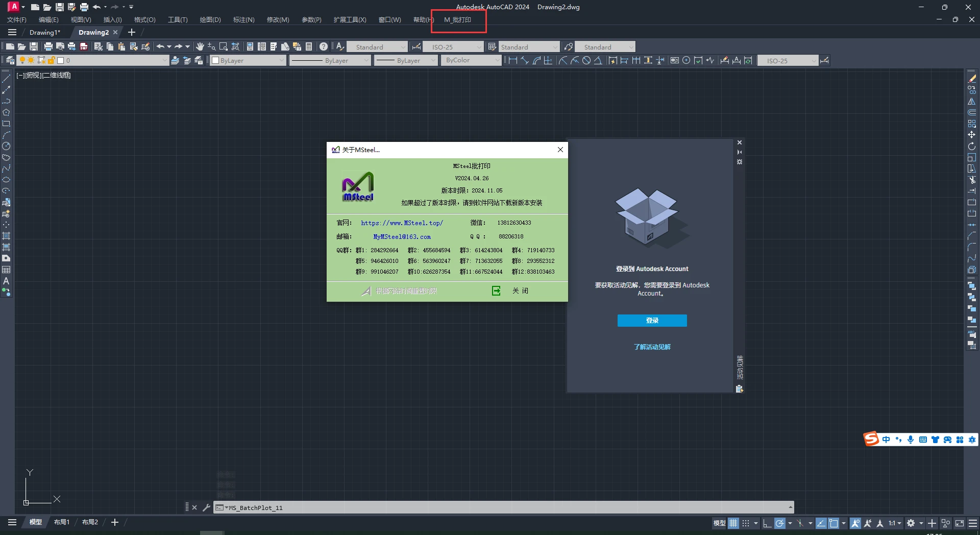980x535 pixels.
Task: Toggle the grid display in status bar
Action: coord(733,523)
